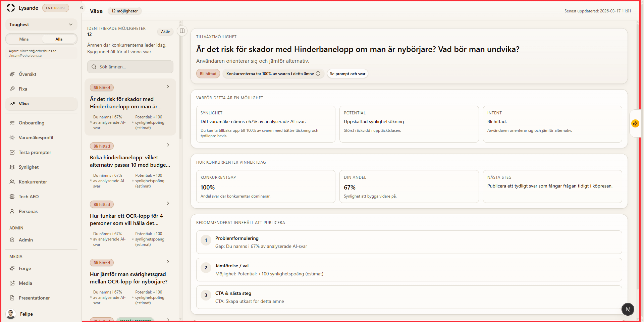Click the 'REKOMMENDERAT INNEHÅLL ATT PUBLICERA' heading
This screenshot has width=644, height=322.
240,223
